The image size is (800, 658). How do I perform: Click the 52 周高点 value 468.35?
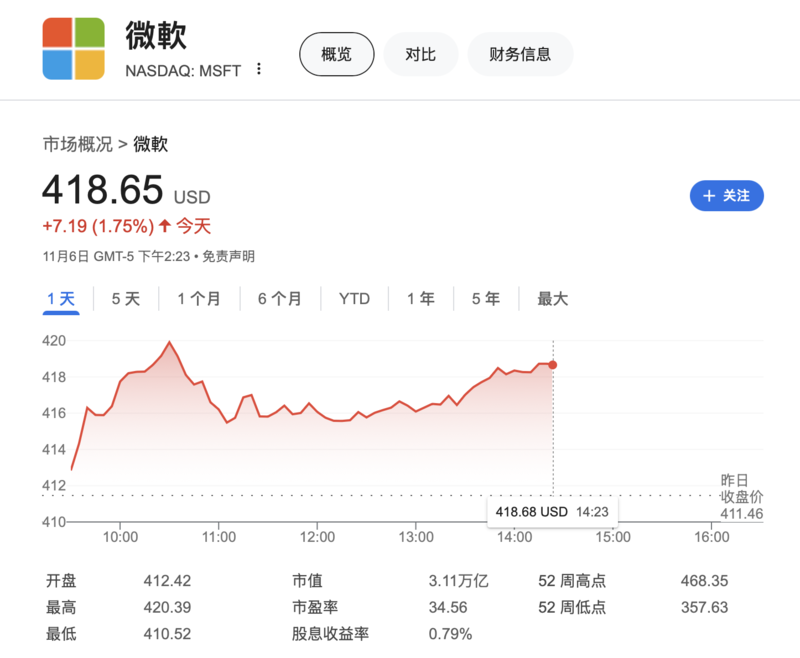click(704, 580)
